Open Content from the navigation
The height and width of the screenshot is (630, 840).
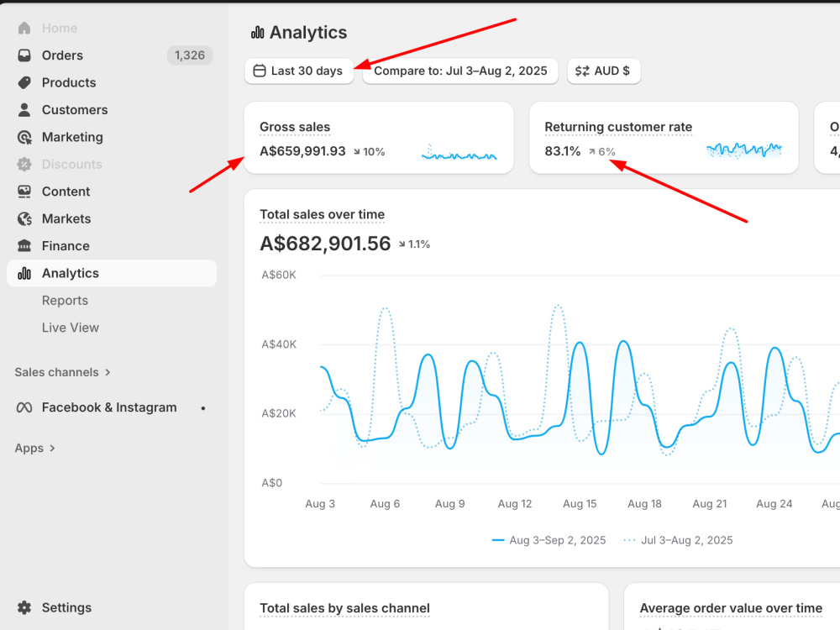tap(112, 192)
